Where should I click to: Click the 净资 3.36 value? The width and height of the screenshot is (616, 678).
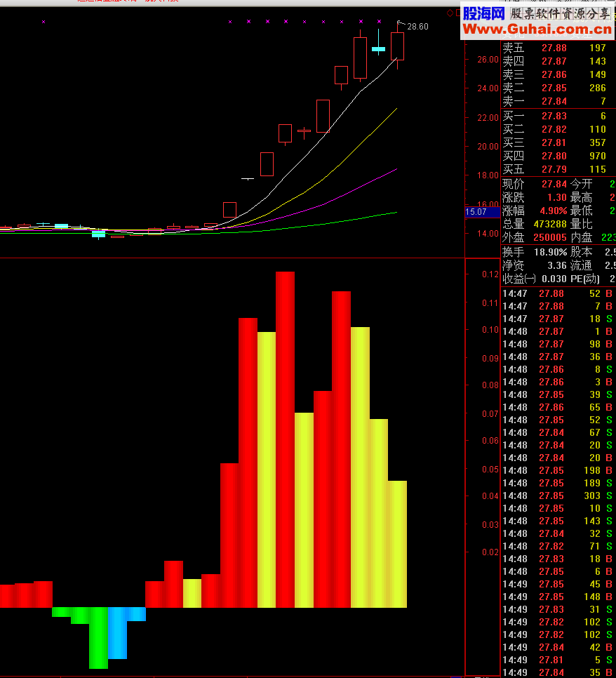pyautogui.click(x=557, y=265)
